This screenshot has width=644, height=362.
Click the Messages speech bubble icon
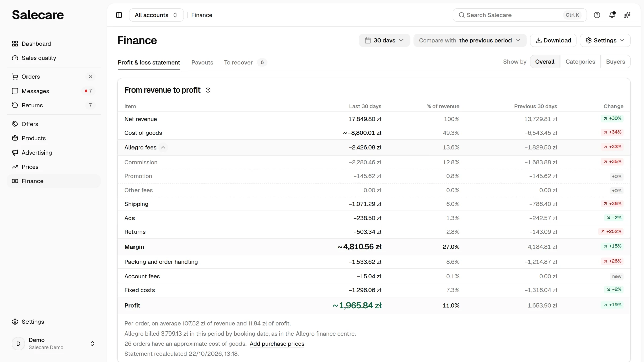pos(15,91)
